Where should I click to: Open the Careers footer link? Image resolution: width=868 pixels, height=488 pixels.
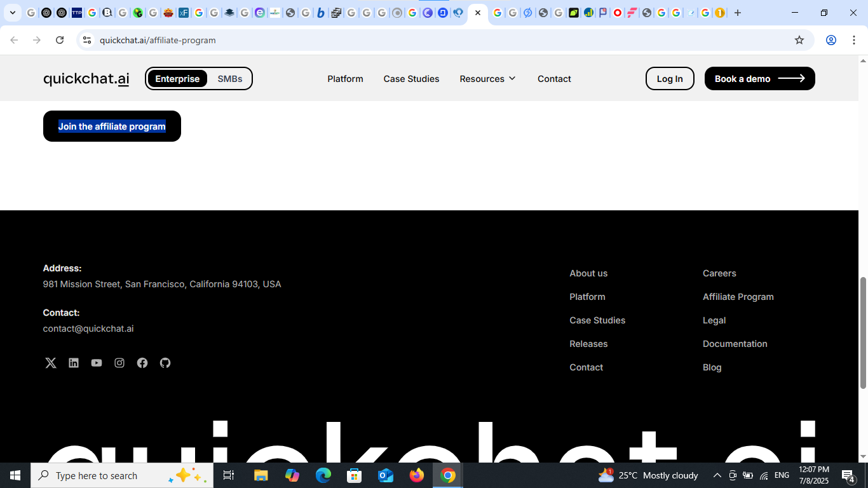(719, 273)
